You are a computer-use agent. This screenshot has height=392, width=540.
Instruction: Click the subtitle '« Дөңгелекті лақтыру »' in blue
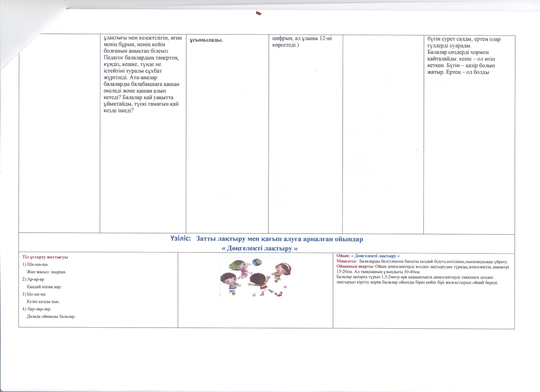[x=260, y=249]
